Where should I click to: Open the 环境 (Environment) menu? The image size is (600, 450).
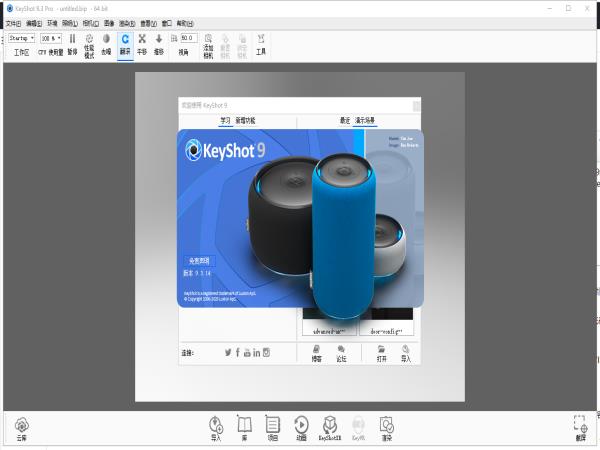pos(52,24)
